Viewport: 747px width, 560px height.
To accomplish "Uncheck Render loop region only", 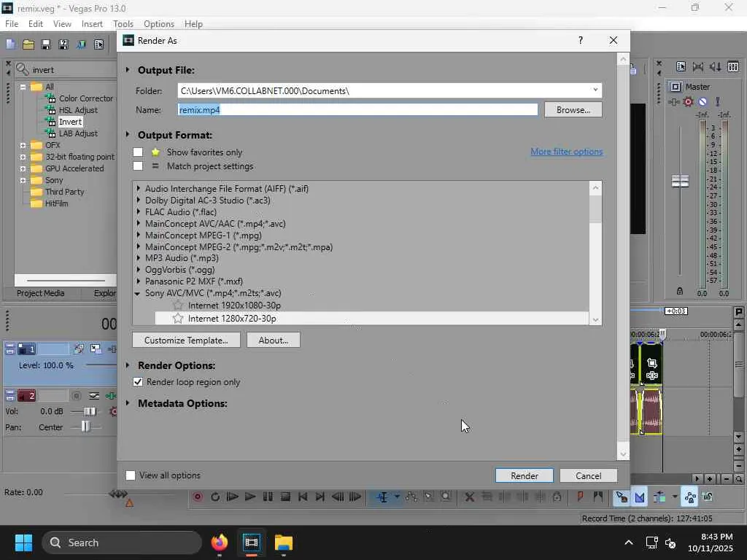I will coord(138,382).
